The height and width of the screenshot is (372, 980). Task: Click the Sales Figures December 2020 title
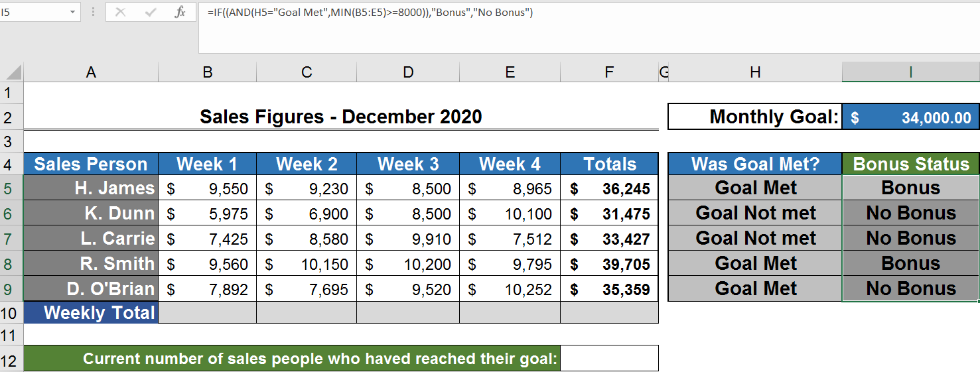click(341, 117)
